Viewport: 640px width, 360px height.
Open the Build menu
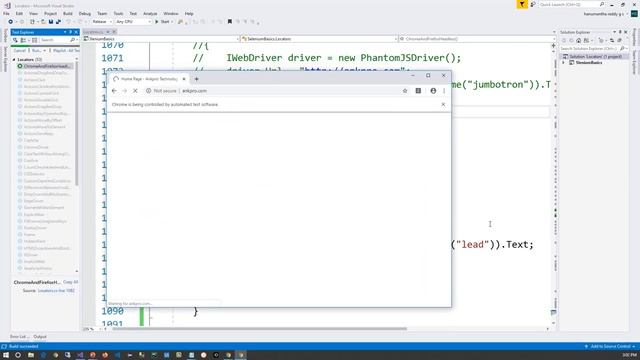tap(68, 13)
